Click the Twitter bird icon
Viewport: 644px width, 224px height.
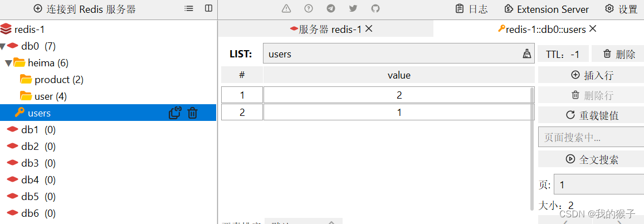[x=353, y=9]
